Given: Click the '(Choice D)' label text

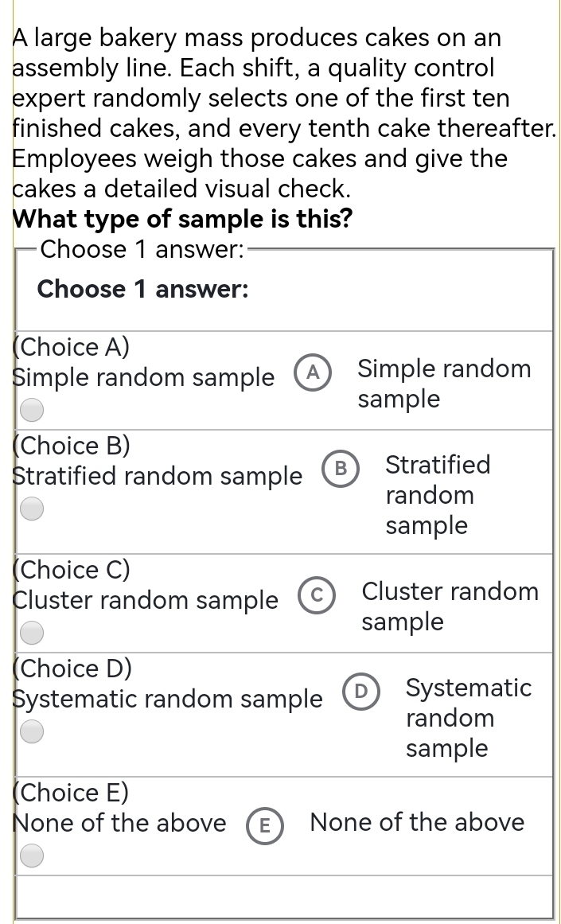Looking at the screenshot, I should pos(72,669).
